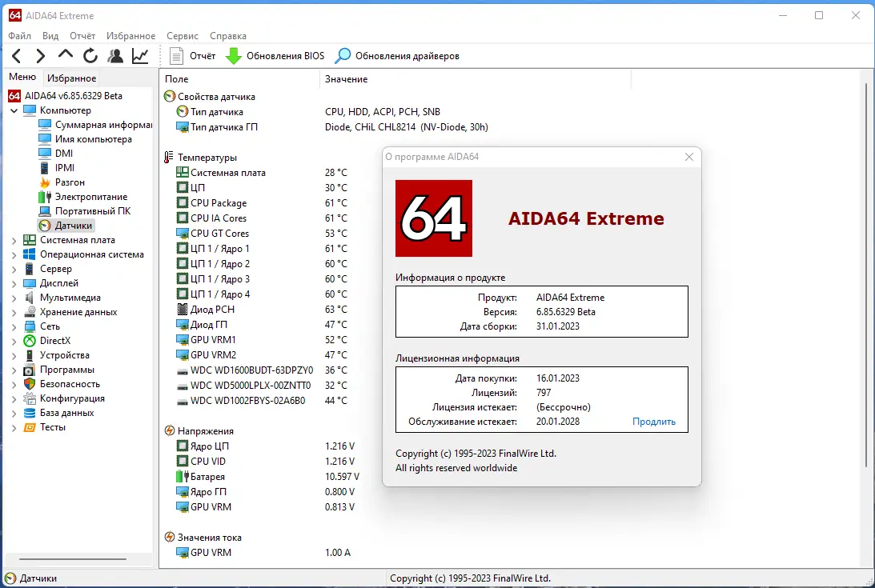The height and width of the screenshot is (588, 875).
Task: Click the База данных database icon
Action: 30,413
